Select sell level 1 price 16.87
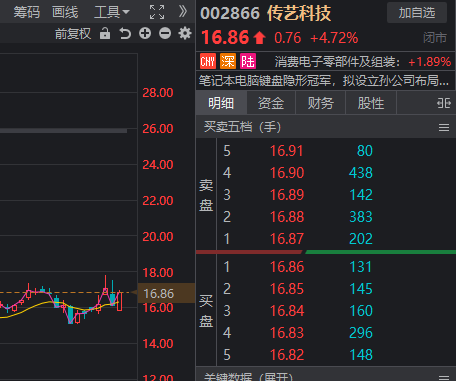Viewport: 456px width, 381px height. click(x=287, y=239)
